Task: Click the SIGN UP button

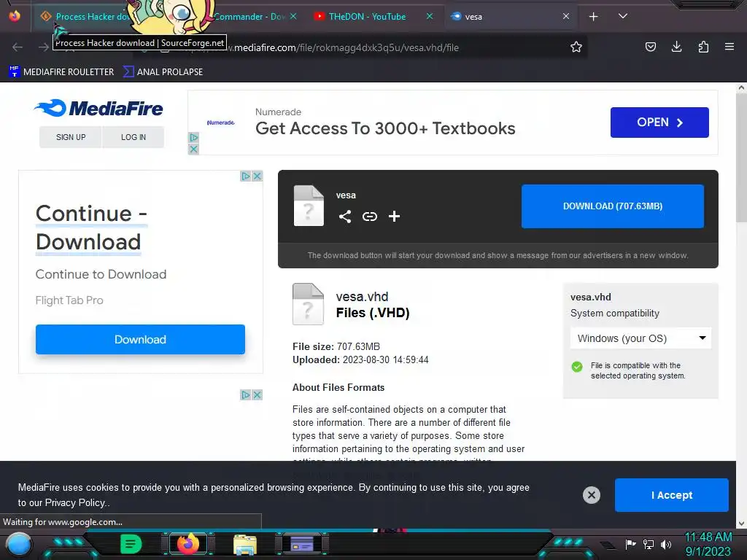Action: (x=71, y=137)
